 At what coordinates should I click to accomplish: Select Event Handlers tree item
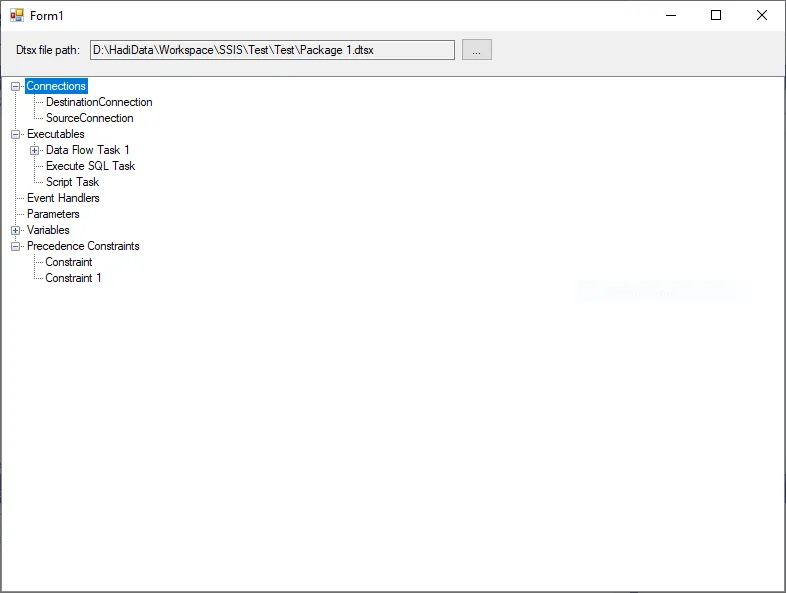click(x=63, y=199)
